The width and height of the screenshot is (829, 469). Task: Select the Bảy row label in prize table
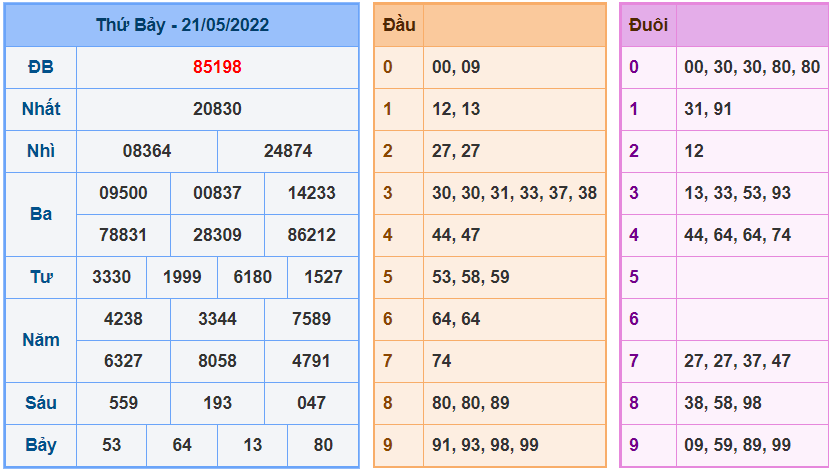(41, 445)
